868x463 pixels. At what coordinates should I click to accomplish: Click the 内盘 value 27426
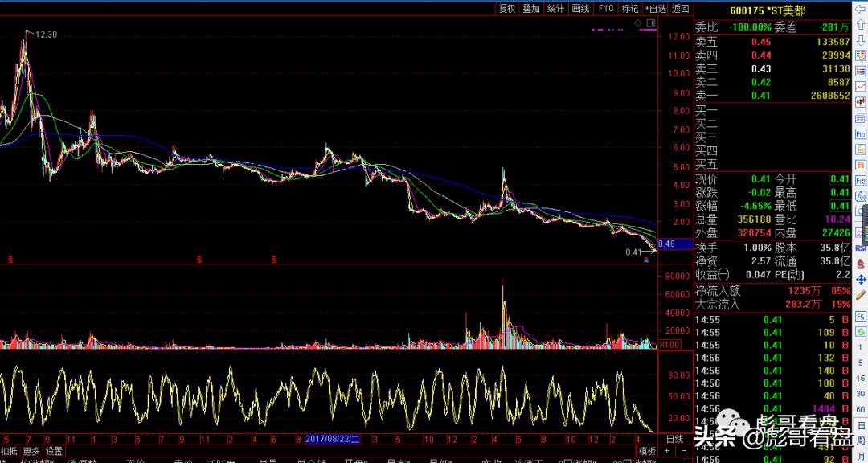835,232
